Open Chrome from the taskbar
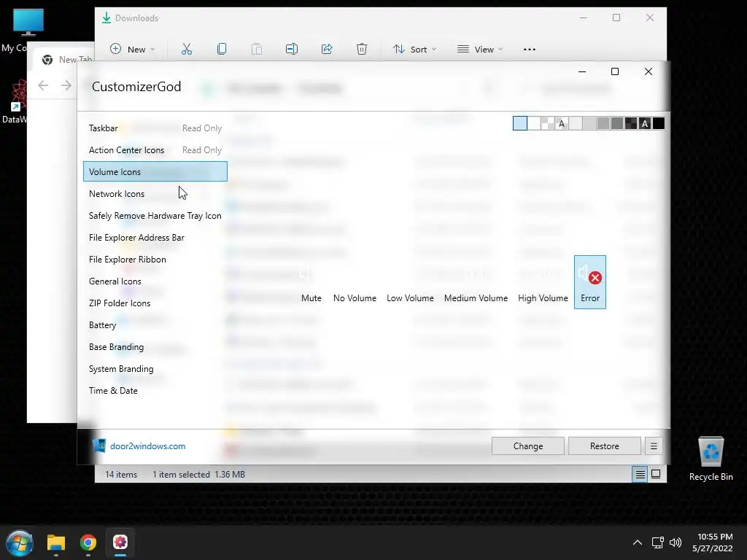 [x=88, y=542]
